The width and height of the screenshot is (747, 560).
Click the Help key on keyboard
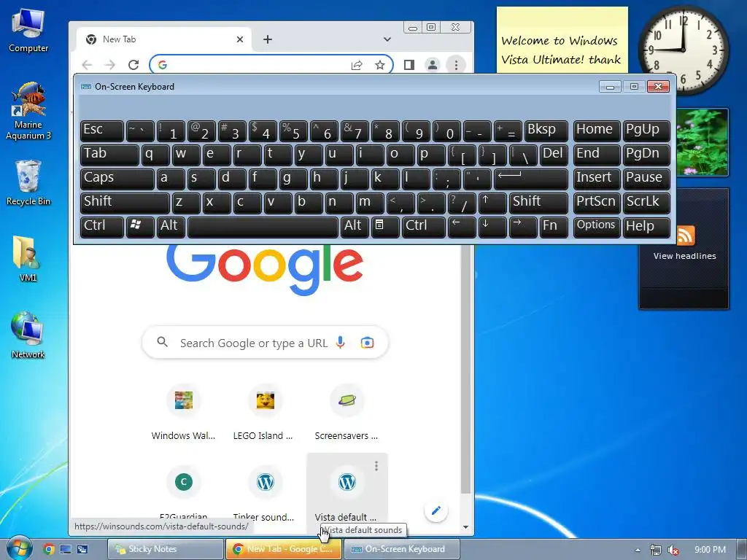(x=646, y=227)
